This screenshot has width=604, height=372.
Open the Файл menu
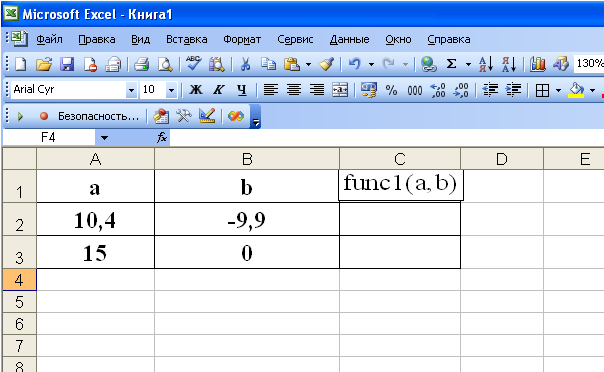click(x=49, y=39)
